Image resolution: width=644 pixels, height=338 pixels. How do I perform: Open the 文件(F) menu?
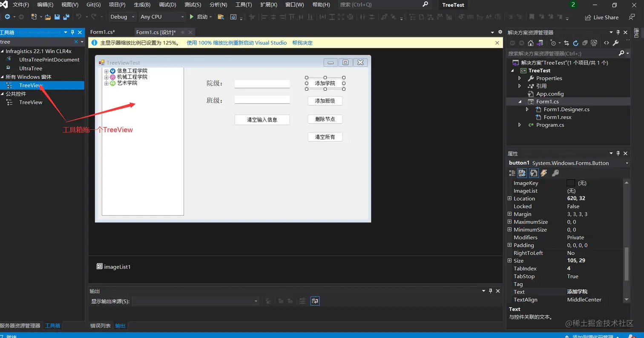[21, 5]
